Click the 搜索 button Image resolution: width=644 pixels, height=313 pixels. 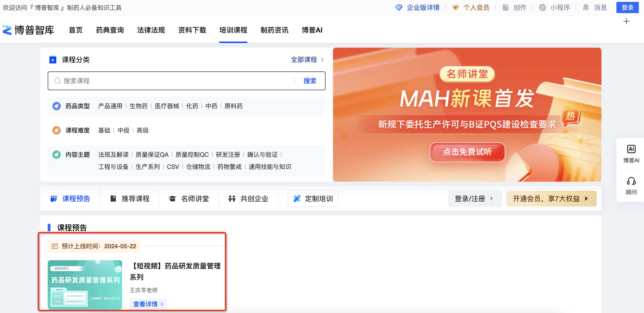coord(310,81)
